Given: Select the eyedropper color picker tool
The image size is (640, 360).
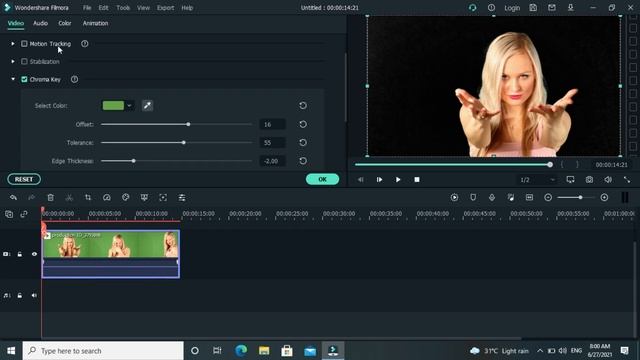Looking at the screenshot, I should [147, 106].
